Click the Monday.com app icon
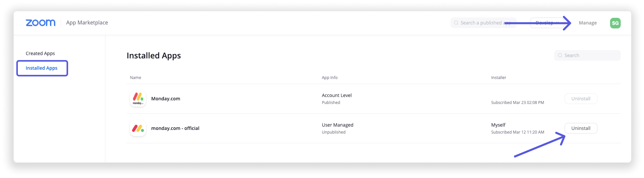Screen dimensions: 644x178 [138, 99]
